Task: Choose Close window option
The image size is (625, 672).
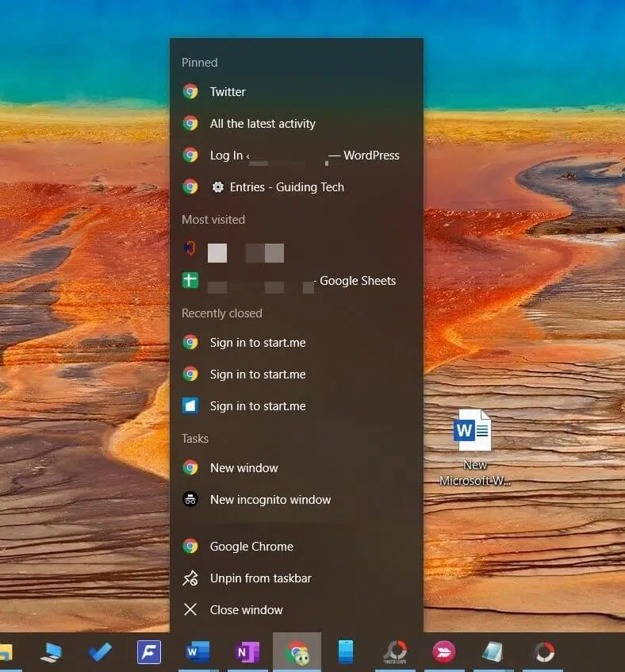Action: click(297, 610)
